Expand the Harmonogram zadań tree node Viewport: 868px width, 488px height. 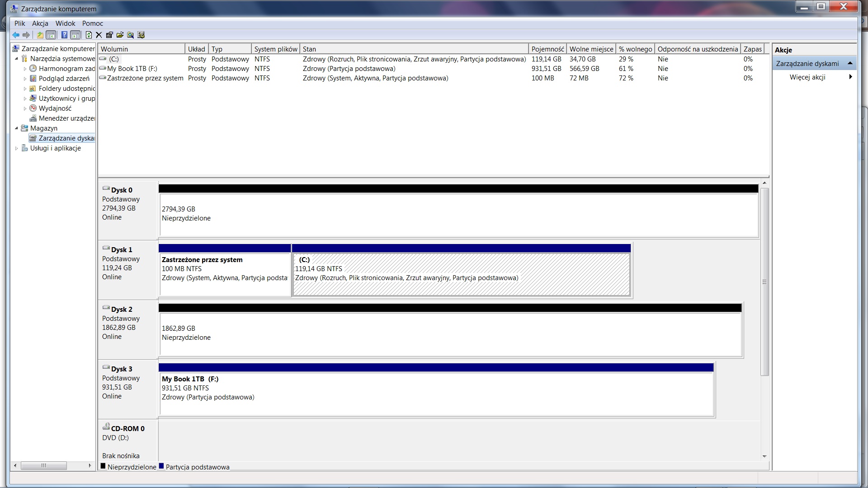click(x=25, y=69)
